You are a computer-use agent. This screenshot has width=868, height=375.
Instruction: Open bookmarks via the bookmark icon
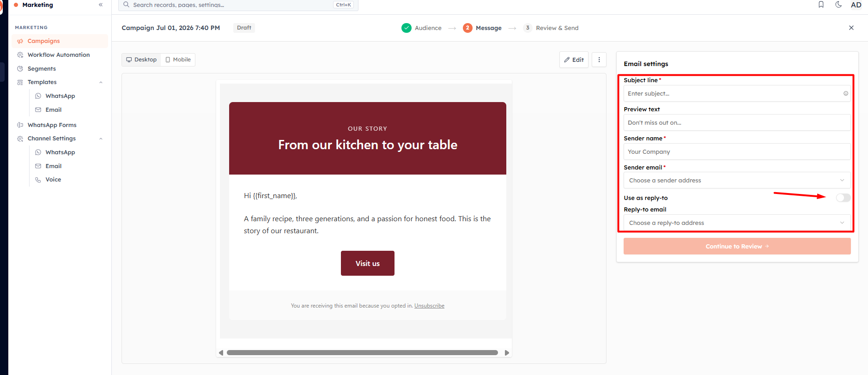pos(821,5)
